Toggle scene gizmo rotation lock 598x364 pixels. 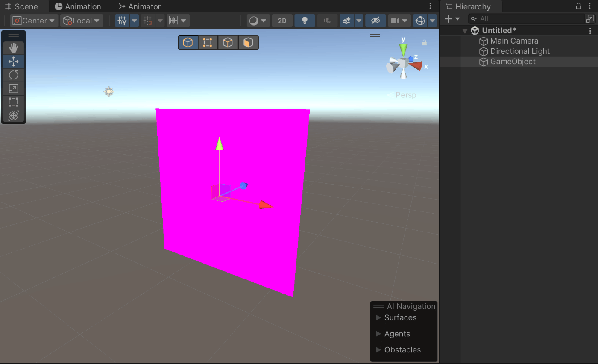coord(424,42)
